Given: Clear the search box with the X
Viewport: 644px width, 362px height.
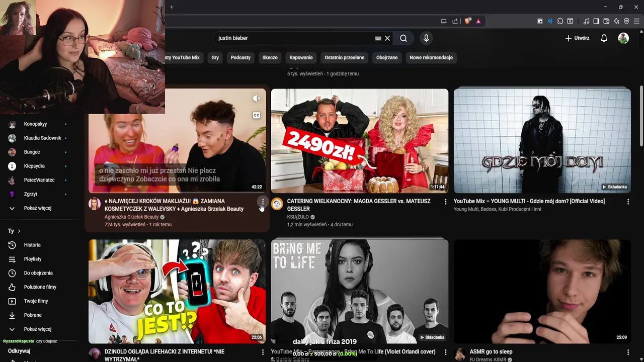Looking at the screenshot, I should click(387, 38).
